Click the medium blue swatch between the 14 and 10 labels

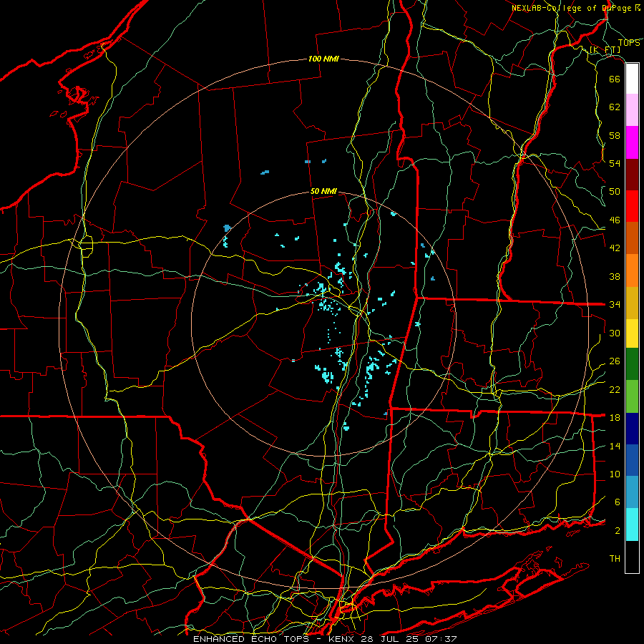click(632, 460)
